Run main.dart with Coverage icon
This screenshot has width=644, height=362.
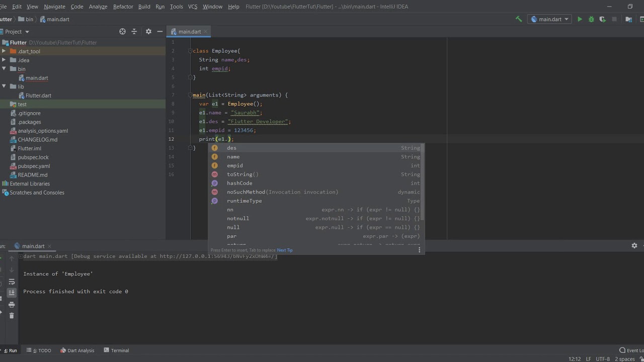[603, 19]
